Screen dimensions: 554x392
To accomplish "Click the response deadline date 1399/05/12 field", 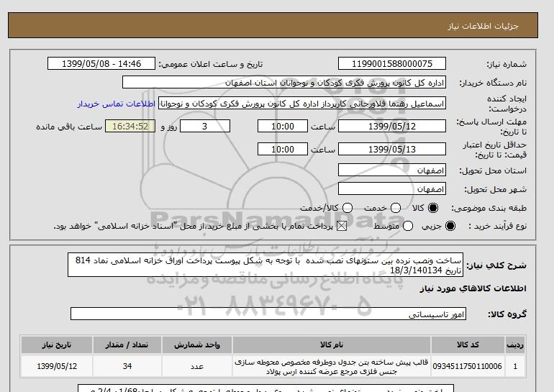I will click(x=392, y=126).
